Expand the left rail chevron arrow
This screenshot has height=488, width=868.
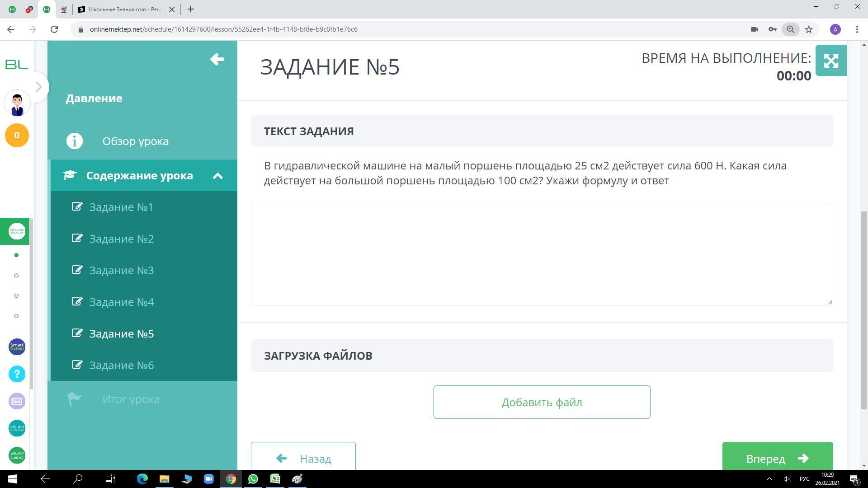(39, 87)
